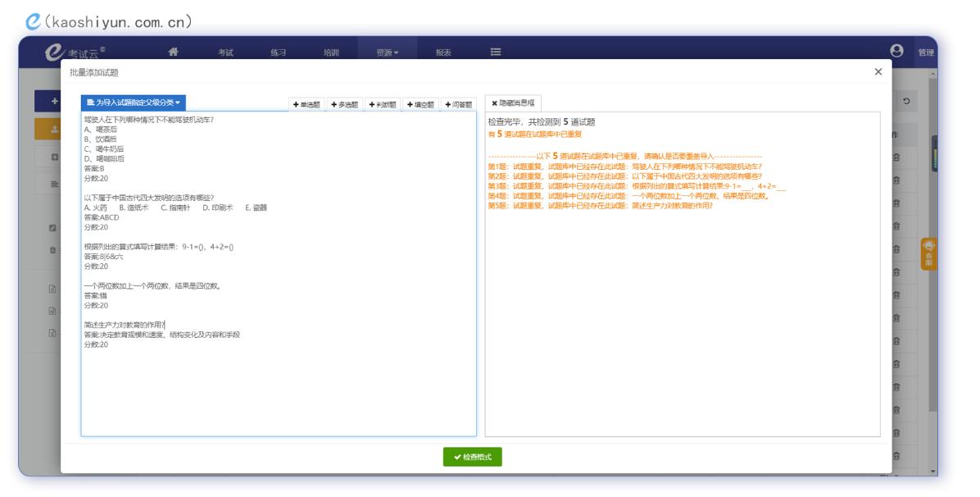Click the 答案:错 line
Viewport: 980px width, 497px height.
click(x=96, y=295)
